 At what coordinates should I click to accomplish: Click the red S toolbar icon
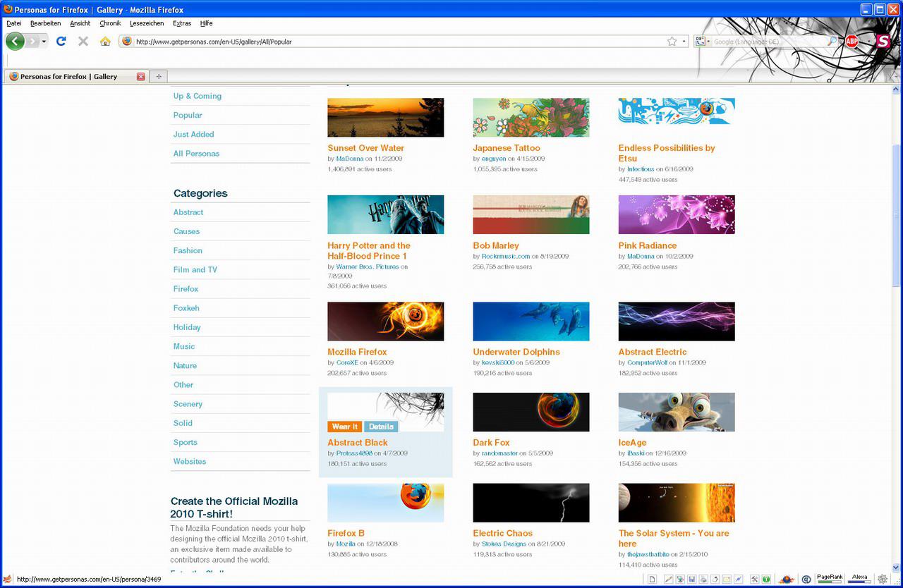click(x=883, y=42)
